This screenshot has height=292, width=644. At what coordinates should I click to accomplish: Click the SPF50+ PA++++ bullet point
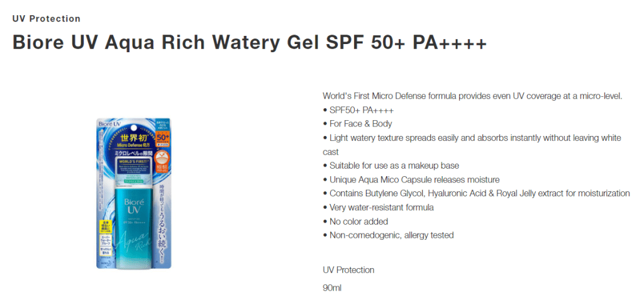click(358, 110)
